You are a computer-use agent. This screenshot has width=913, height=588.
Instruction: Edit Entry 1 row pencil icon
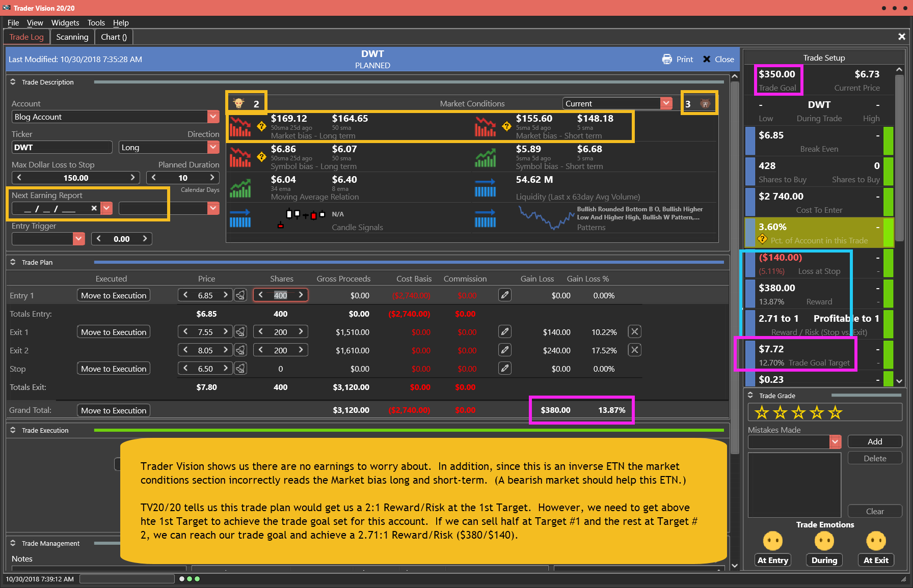tap(505, 295)
